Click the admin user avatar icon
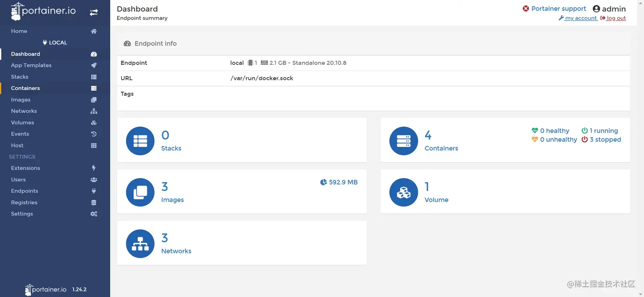Viewport: 644px width, 297px height. tap(596, 9)
